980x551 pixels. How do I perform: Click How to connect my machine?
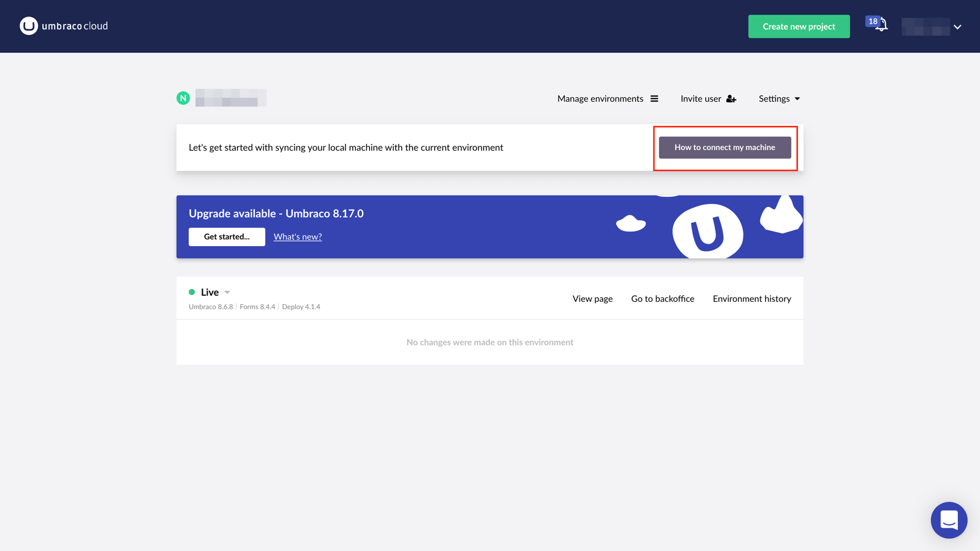[x=725, y=147]
